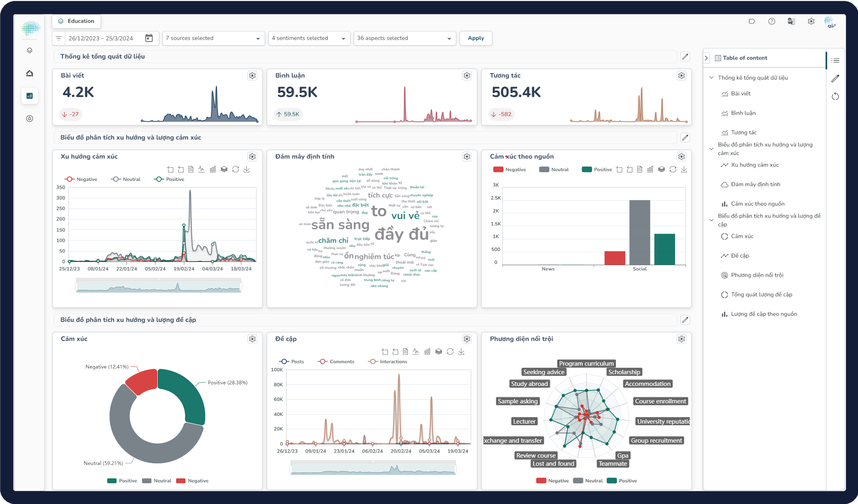Open the calendar date picker icon

pos(149,38)
